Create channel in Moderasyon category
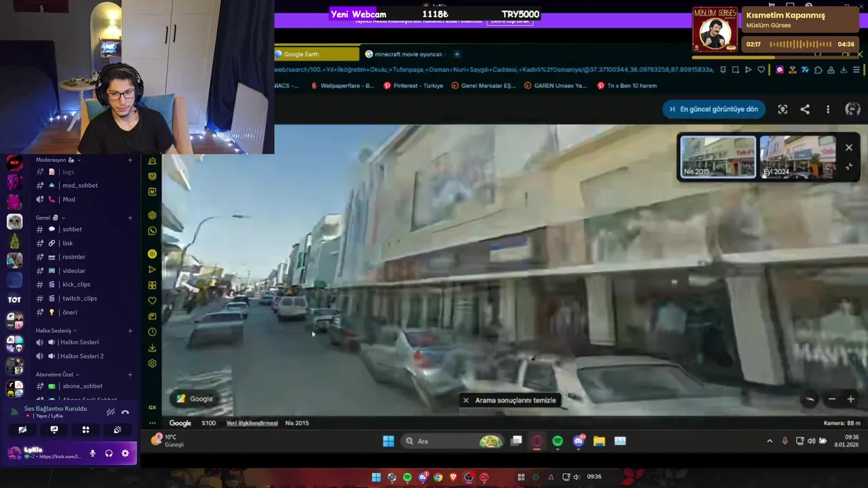Viewport: 868px width, 488px height. [130, 160]
